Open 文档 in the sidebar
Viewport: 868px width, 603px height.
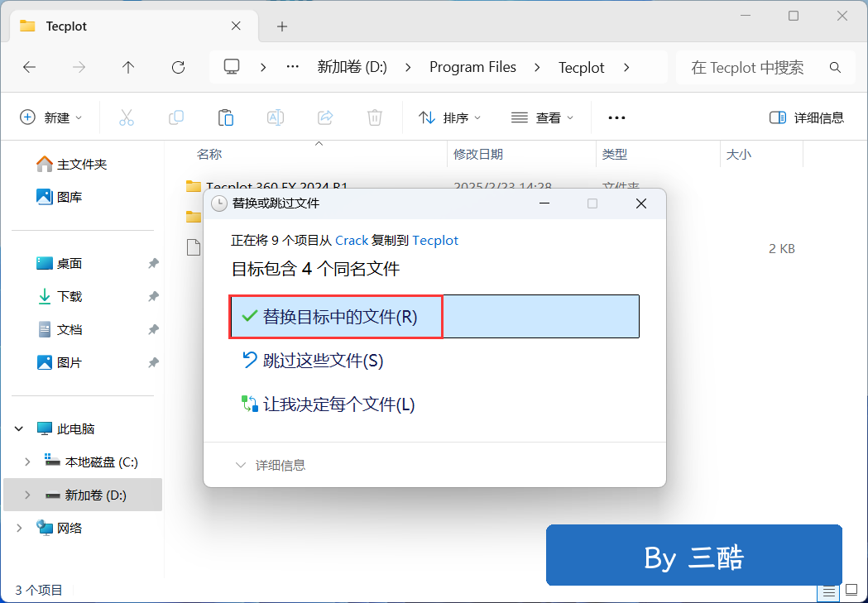(x=60, y=330)
